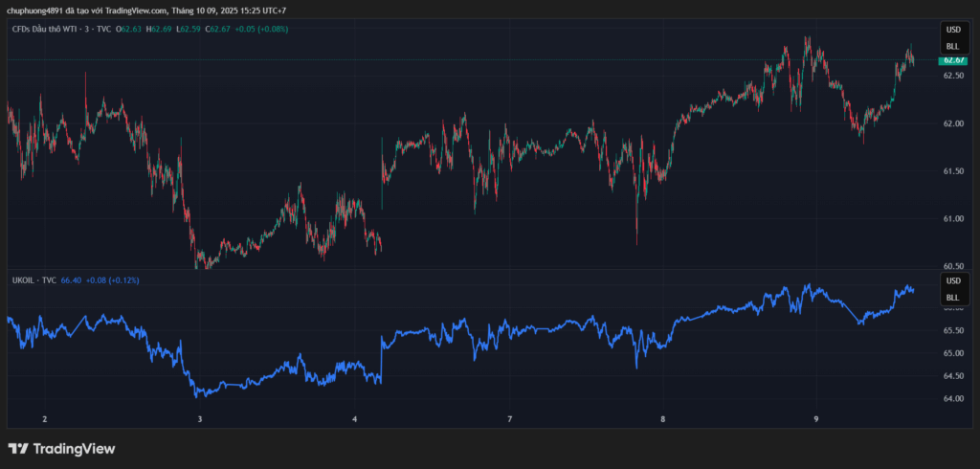Image resolution: width=980 pixels, height=469 pixels.
Task: Open the USD currency selector on WTI pane
Action: [x=952, y=31]
